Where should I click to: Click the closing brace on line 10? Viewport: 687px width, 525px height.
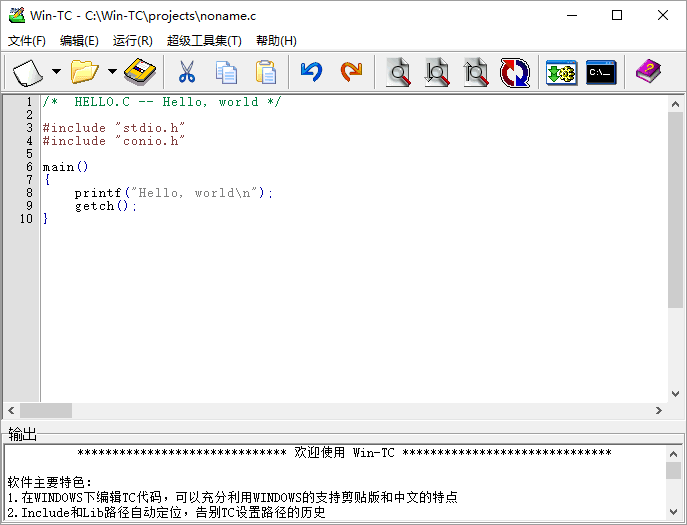(x=45, y=218)
